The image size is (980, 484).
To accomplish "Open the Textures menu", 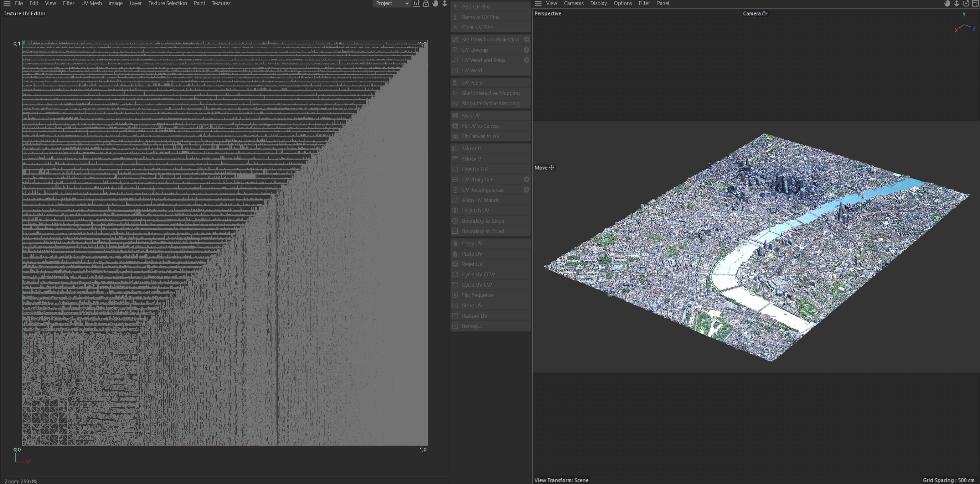I will point(221,3).
